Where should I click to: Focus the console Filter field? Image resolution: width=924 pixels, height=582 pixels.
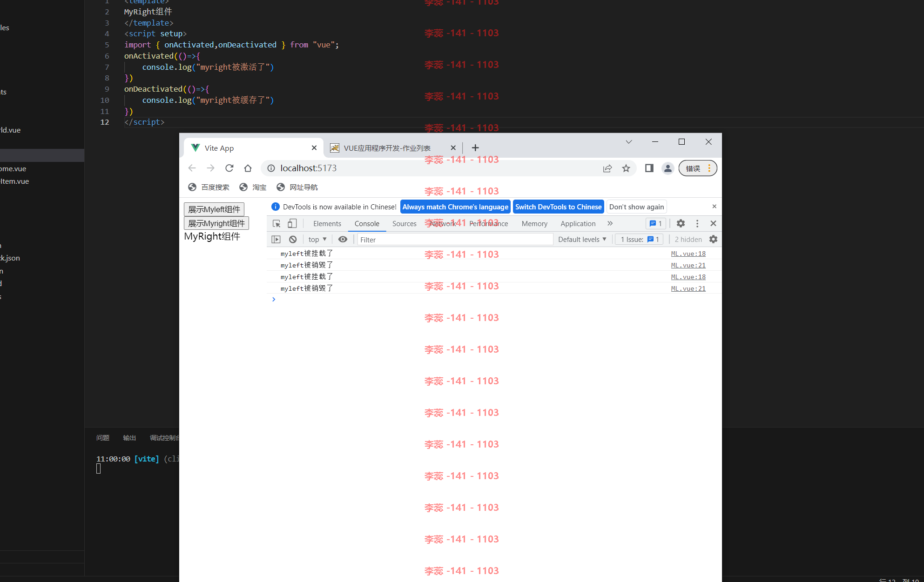455,240
